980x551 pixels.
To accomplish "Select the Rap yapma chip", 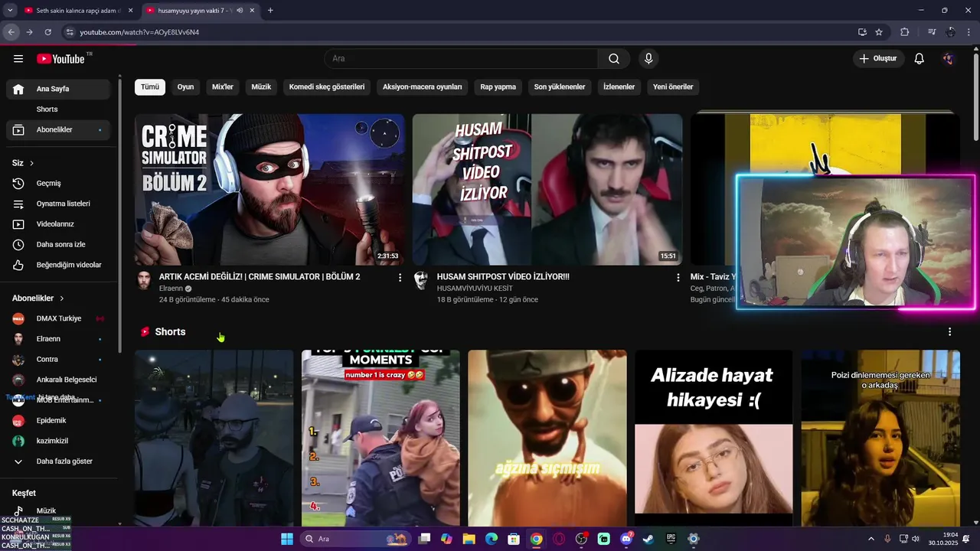I will tap(498, 87).
